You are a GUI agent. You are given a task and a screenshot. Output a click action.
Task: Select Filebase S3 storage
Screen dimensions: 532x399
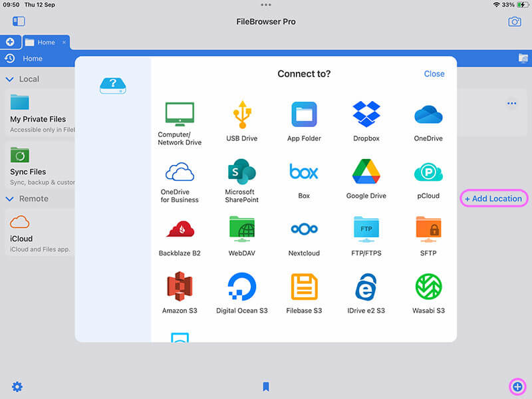point(304,294)
